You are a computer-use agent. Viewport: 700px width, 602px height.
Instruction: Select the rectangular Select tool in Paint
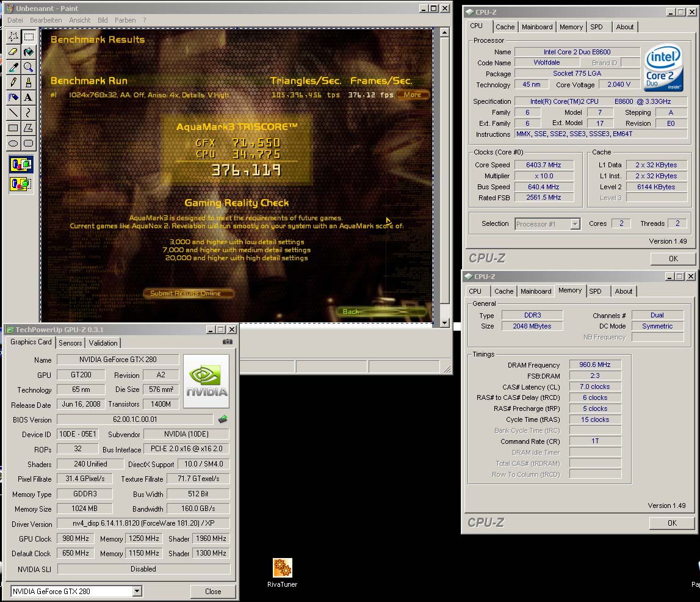[29, 37]
